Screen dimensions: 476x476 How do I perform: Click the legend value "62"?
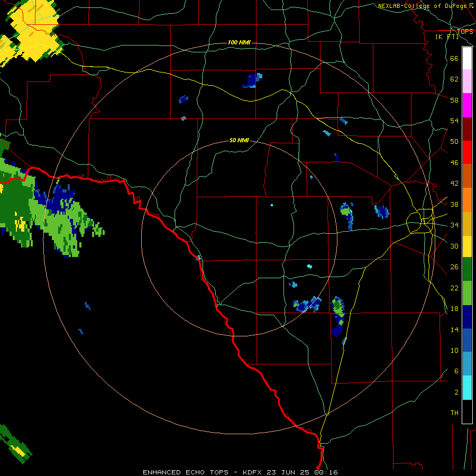pos(454,79)
